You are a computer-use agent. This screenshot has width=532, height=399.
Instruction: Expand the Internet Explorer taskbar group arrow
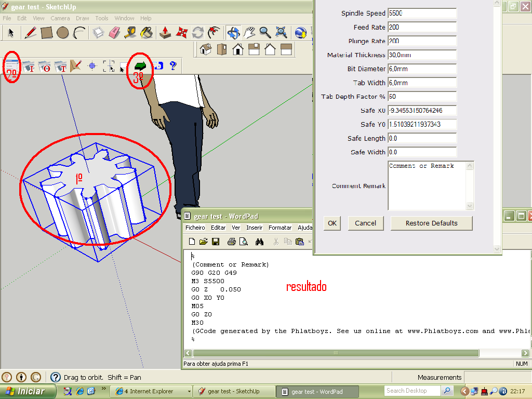[189, 392]
